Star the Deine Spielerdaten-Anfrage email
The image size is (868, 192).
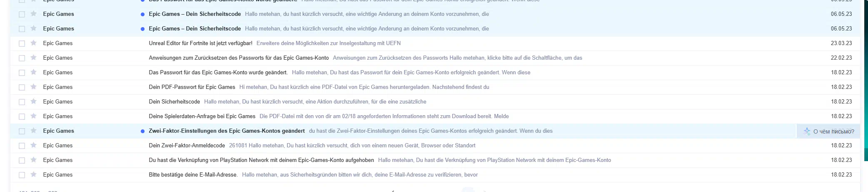(x=34, y=116)
